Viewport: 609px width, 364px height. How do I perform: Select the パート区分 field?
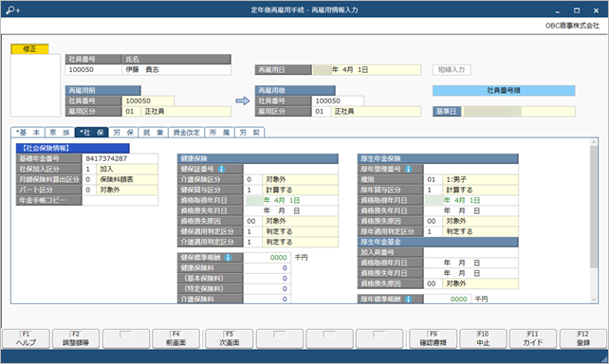coord(120,191)
